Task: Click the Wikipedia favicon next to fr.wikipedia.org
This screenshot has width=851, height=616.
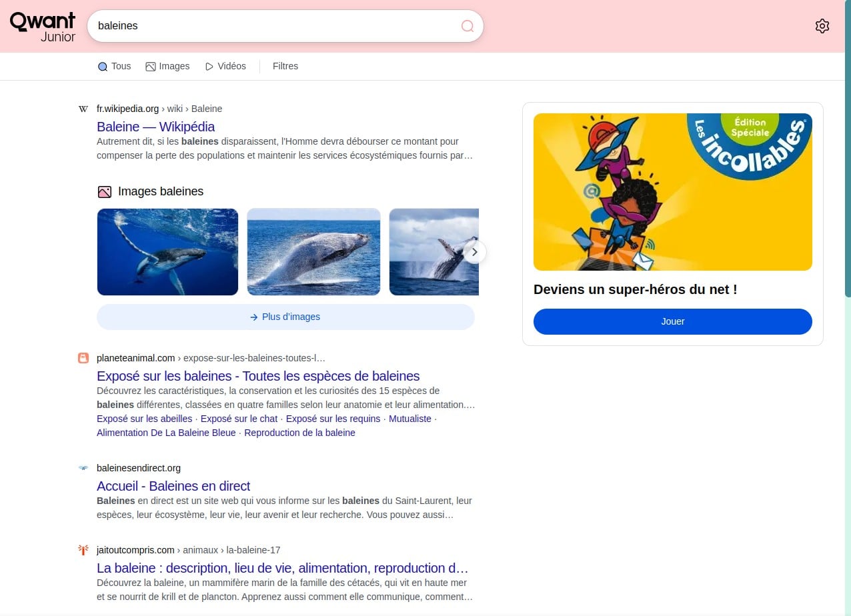Action: pyautogui.click(x=83, y=109)
